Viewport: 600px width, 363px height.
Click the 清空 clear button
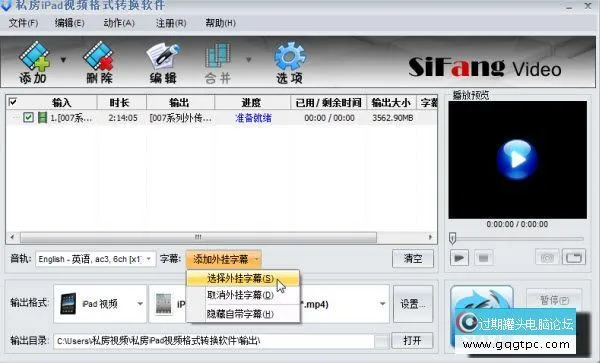[413, 259]
